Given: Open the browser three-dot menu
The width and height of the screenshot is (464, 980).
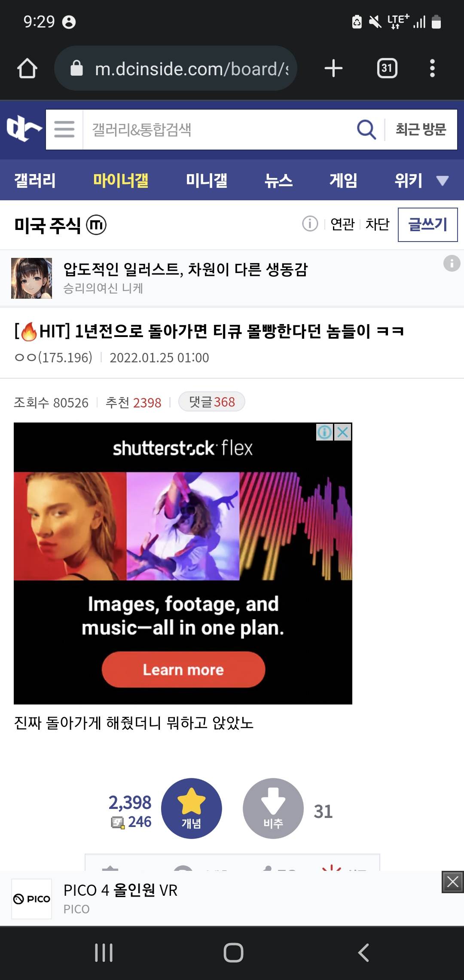Looking at the screenshot, I should pos(432,68).
